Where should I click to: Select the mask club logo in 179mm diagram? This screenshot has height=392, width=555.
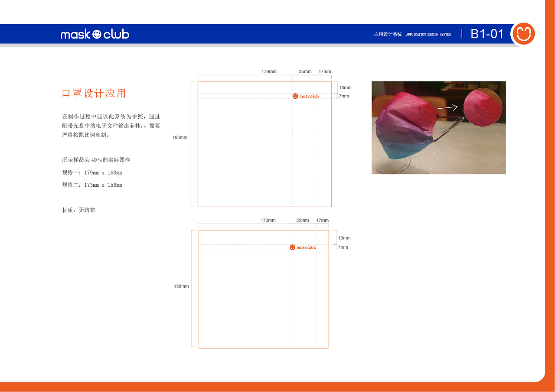pos(306,96)
